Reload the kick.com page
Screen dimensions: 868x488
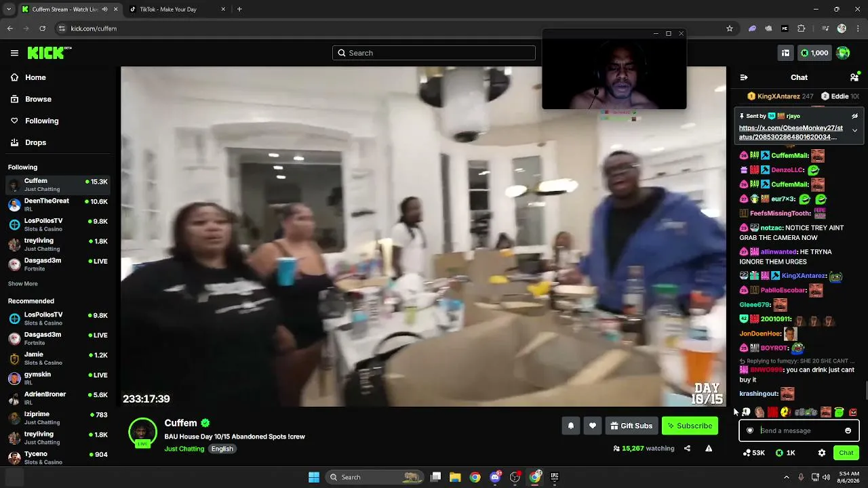pyautogui.click(x=42, y=28)
